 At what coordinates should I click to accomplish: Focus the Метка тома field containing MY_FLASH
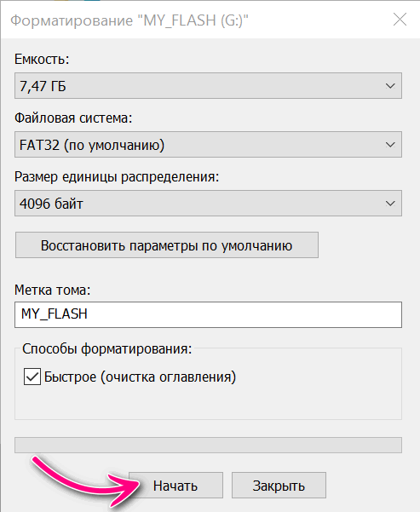[208, 314]
